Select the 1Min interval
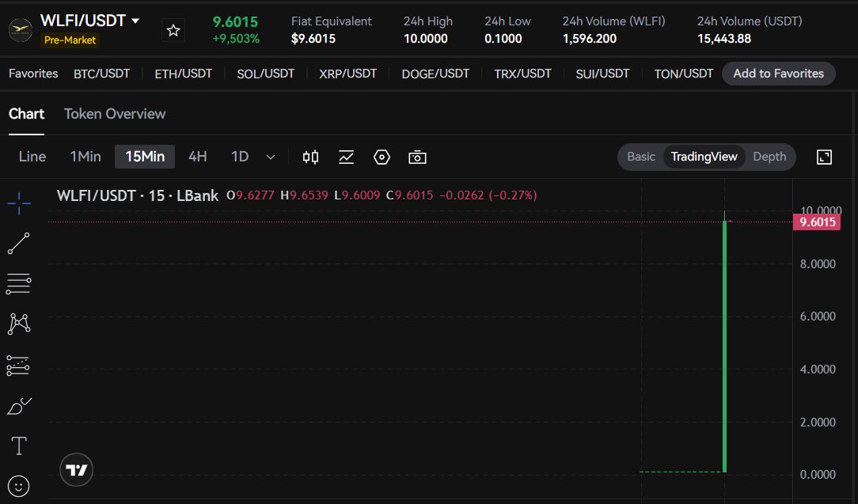 (85, 157)
